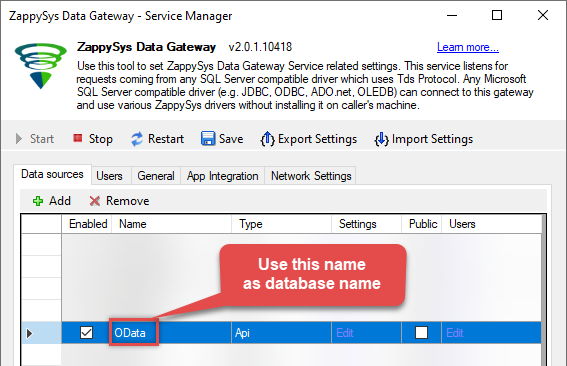Switch to App Integration tab
Screen dimensions: 567x366
pyautogui.click(x=222, y=176)
